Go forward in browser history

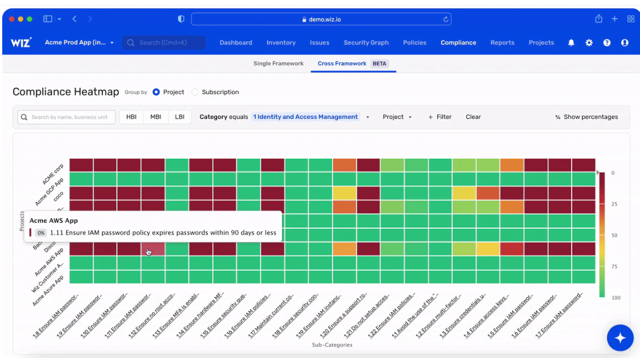pos(90,19)
